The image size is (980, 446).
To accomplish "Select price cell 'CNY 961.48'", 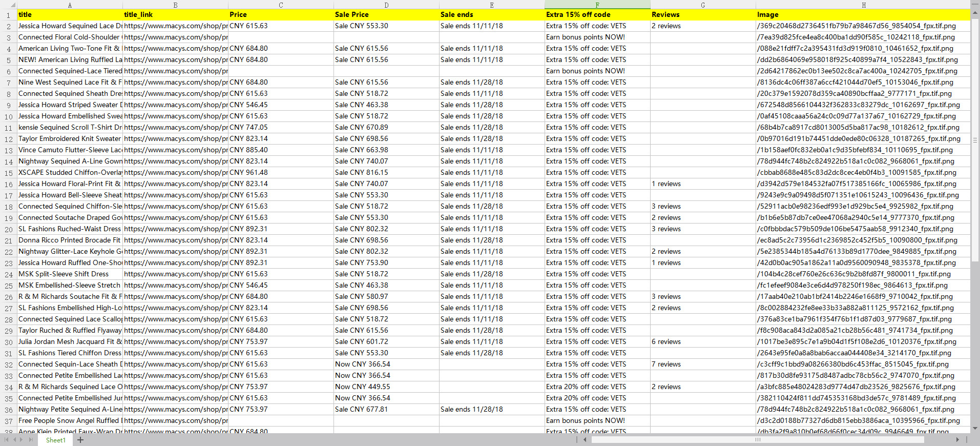I will tap(281, 173).
